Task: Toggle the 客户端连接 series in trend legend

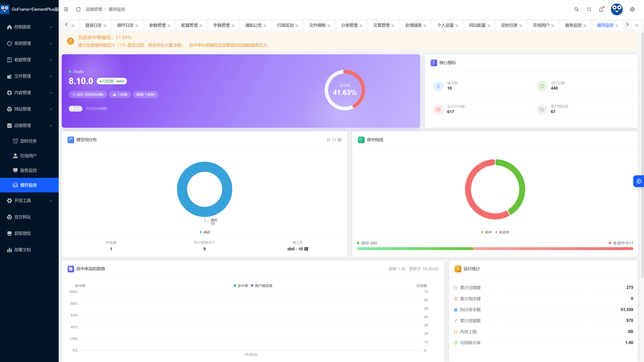Action: coord(262,286)
